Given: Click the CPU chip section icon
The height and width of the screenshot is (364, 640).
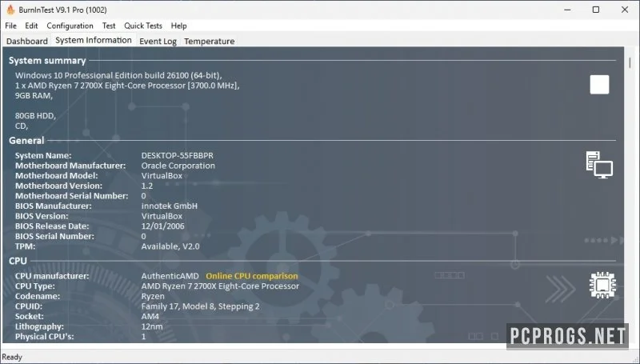Looking at the screenshot, I should click(602, 285).
